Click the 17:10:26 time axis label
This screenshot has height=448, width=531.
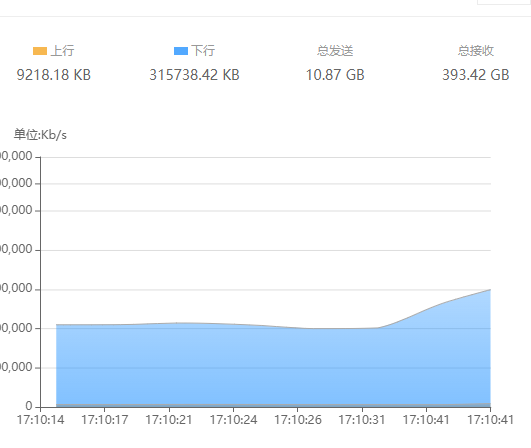pos(298,420)
